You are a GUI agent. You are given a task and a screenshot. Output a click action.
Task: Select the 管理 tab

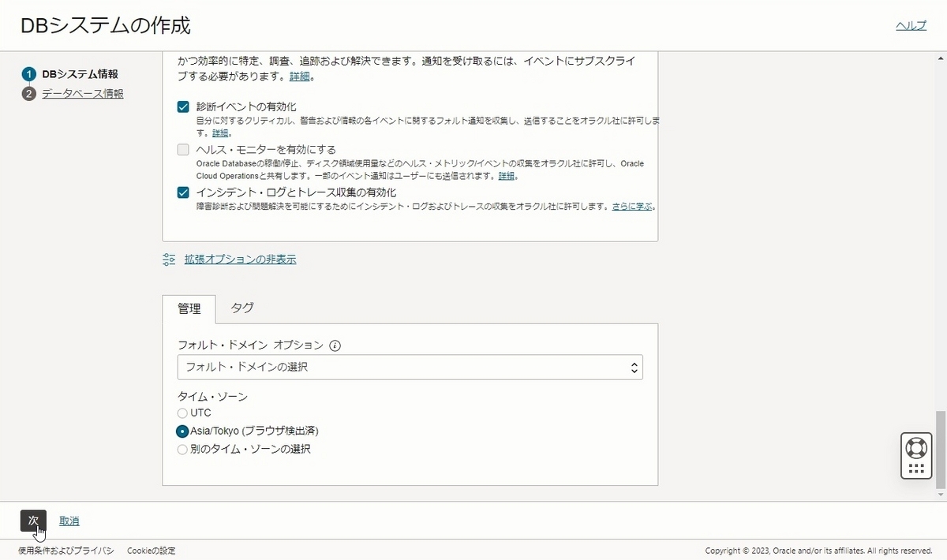(x=189, y=308)
